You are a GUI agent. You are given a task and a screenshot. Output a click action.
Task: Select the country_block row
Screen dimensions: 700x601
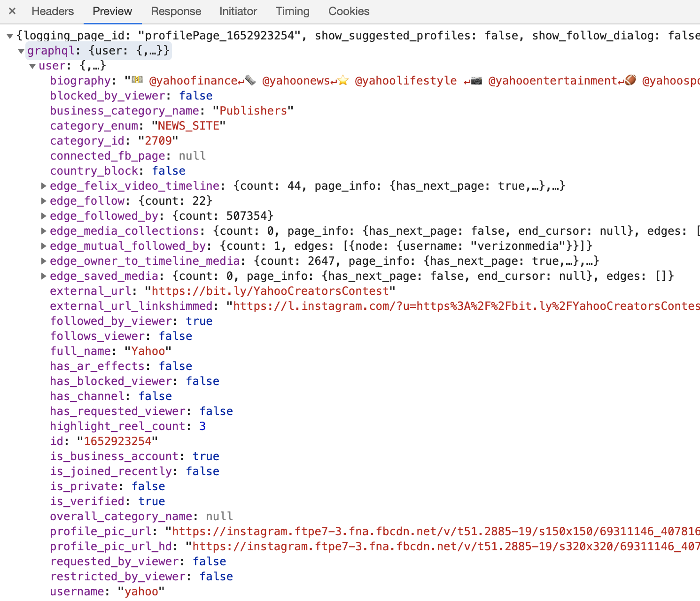point(118,171)
